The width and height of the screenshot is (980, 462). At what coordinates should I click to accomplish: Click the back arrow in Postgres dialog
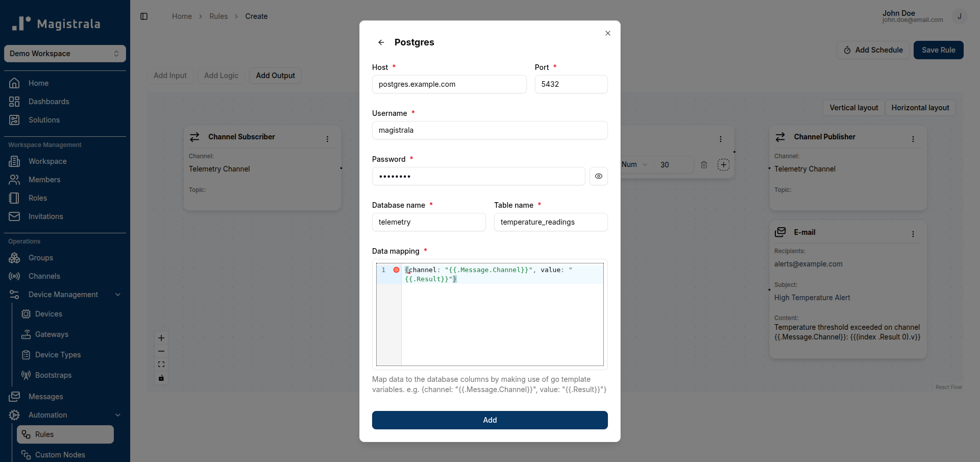click(x=381, y=42)
